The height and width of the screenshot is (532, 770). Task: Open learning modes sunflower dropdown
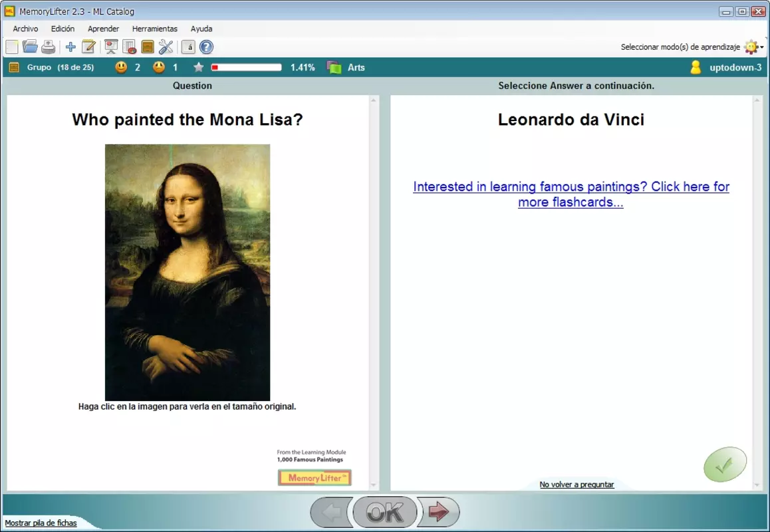click(754, 47)
